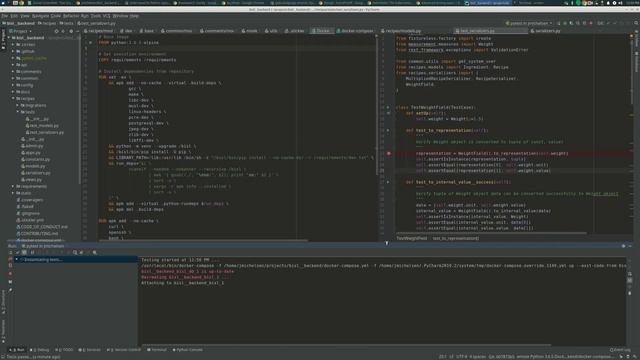Collapse the tests folder
Viewport: 640px width, 360px height.
(18, 112)
